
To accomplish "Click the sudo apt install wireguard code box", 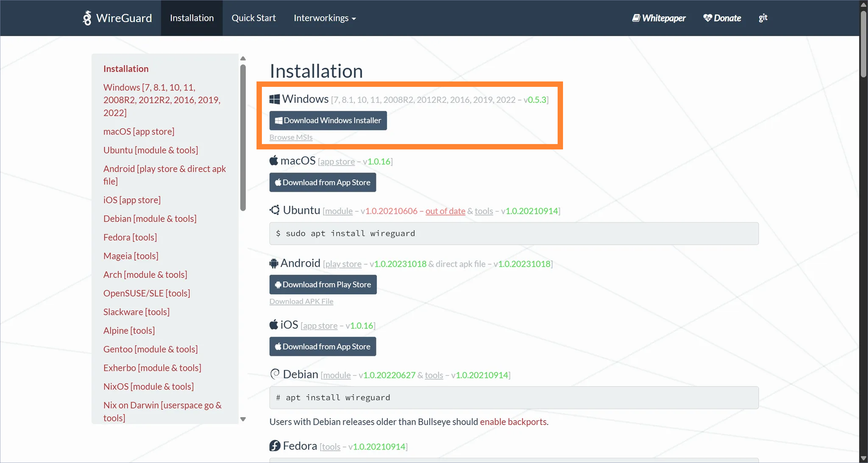I will [x=514, y=233].
